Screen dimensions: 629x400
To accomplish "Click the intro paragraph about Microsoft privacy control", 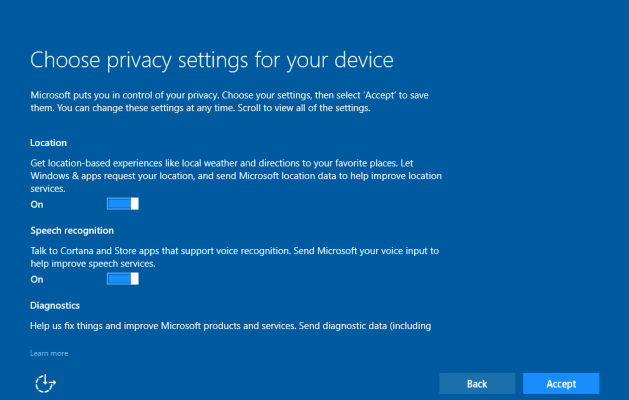I will tap(229, 102).
